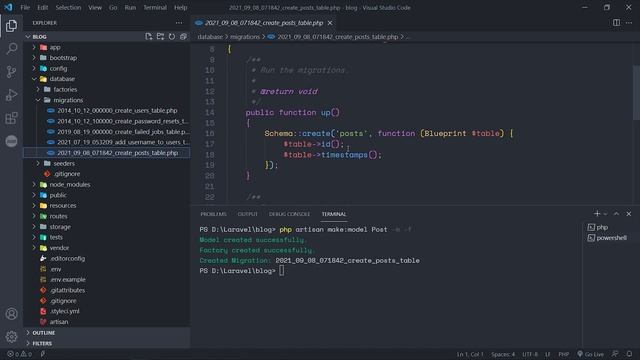Open the Terminal menu
640x360 pixels.
pos(155,7)
